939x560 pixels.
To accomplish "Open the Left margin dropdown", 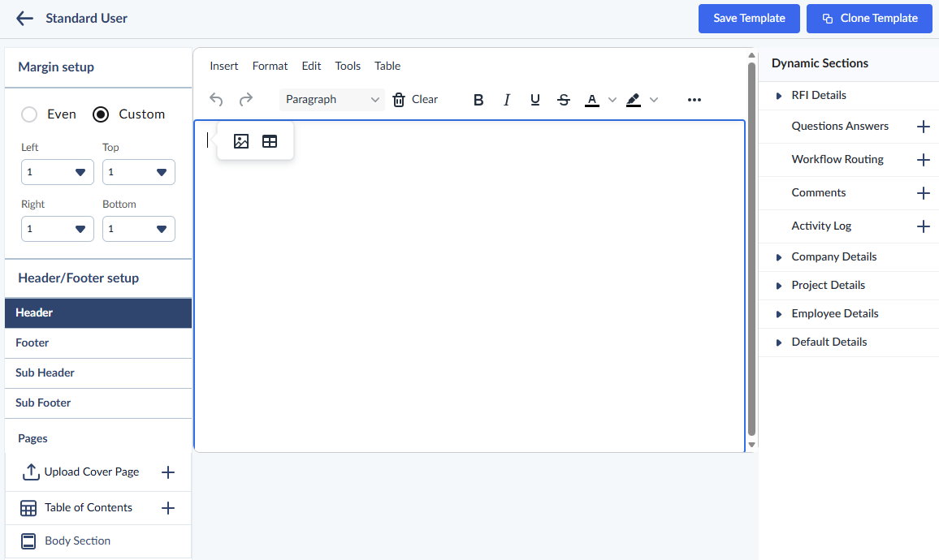I will click(58, 172).
